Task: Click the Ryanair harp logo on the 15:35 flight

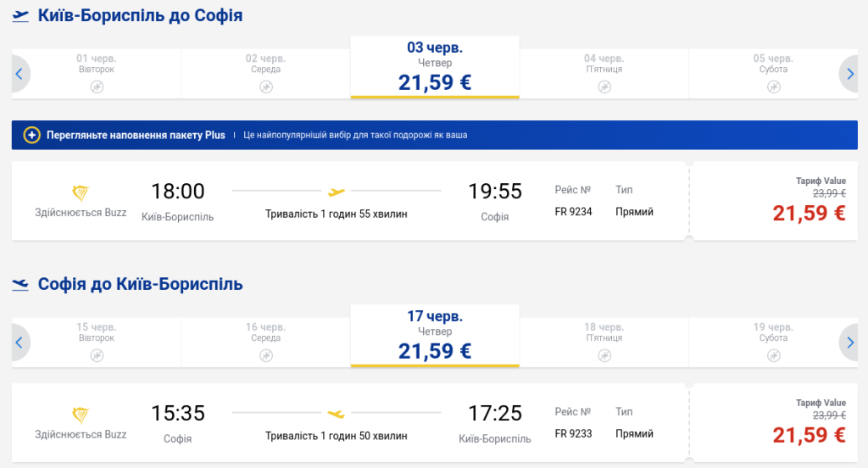Action: tap(81, 415)
